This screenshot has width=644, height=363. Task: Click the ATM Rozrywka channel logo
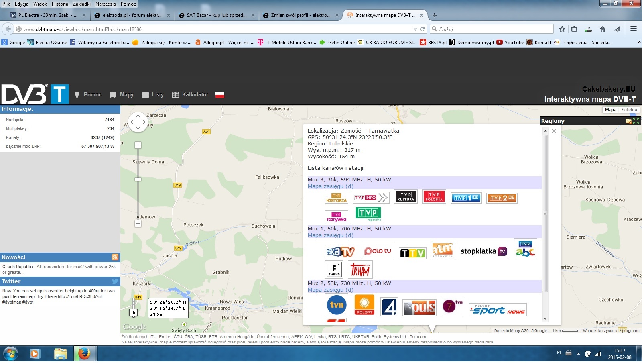(x=443, y=251)
